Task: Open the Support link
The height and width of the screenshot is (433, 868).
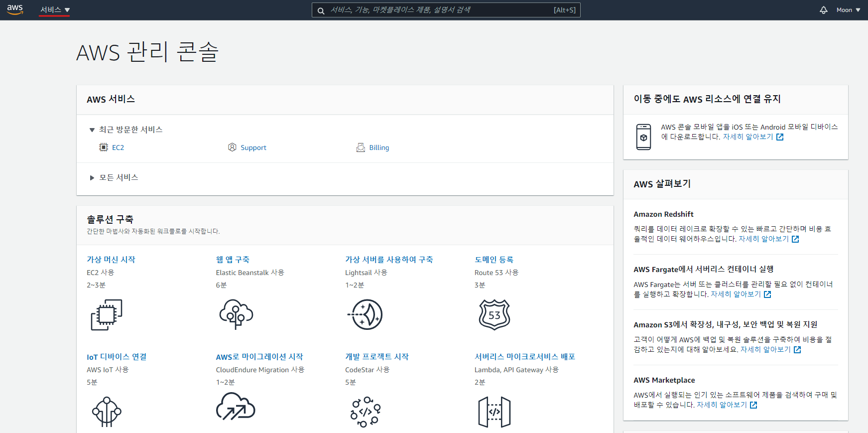Action: pyautogui.click(x=253, y=147)
